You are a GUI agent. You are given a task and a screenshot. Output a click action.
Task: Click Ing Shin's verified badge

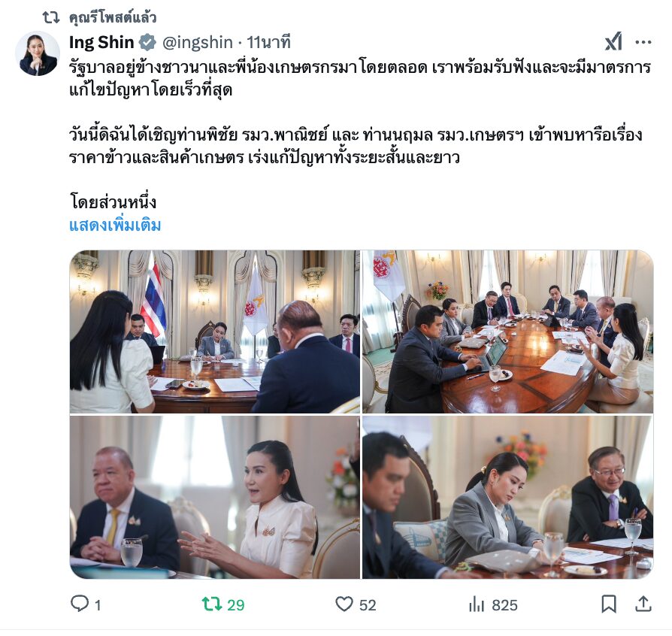(148, 42)
